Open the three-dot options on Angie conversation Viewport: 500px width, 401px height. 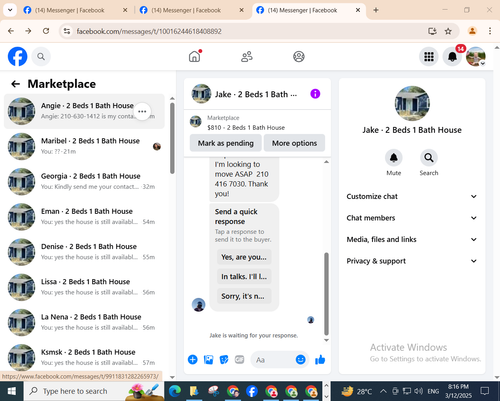point(142,111)
